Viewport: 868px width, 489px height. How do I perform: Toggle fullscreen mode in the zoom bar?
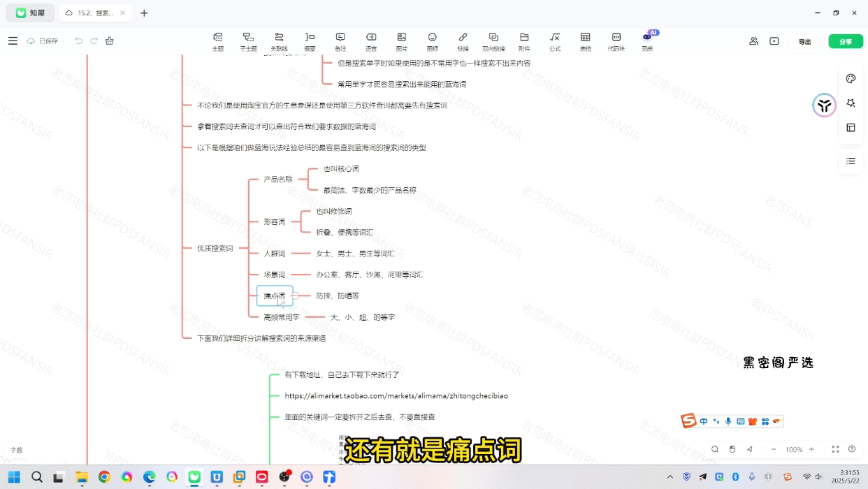(835, 449)
